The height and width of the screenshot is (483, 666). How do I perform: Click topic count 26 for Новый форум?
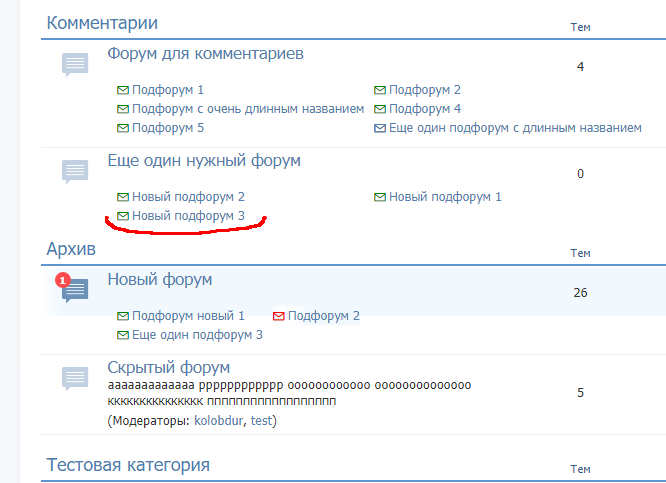click(x=580, y=293)
